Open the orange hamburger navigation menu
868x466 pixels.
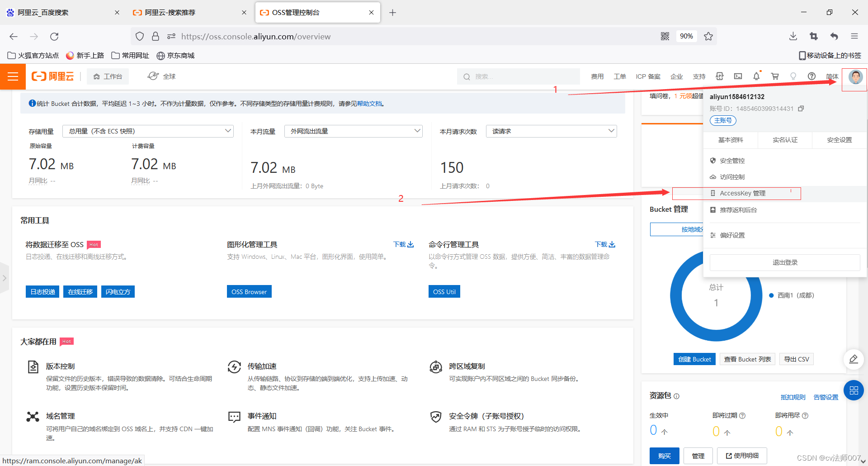tap(13, 76)
